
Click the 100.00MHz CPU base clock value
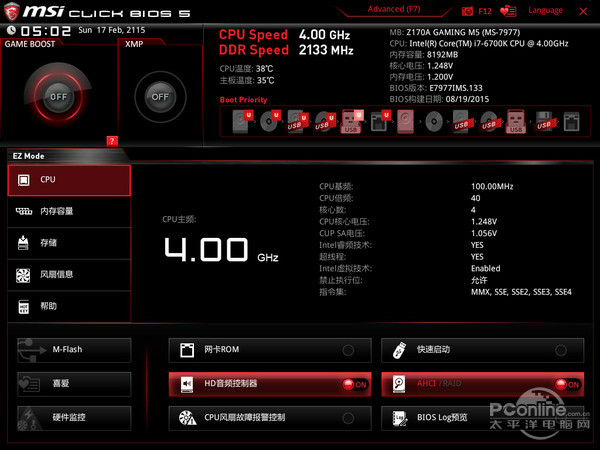[x=492, y=186]
